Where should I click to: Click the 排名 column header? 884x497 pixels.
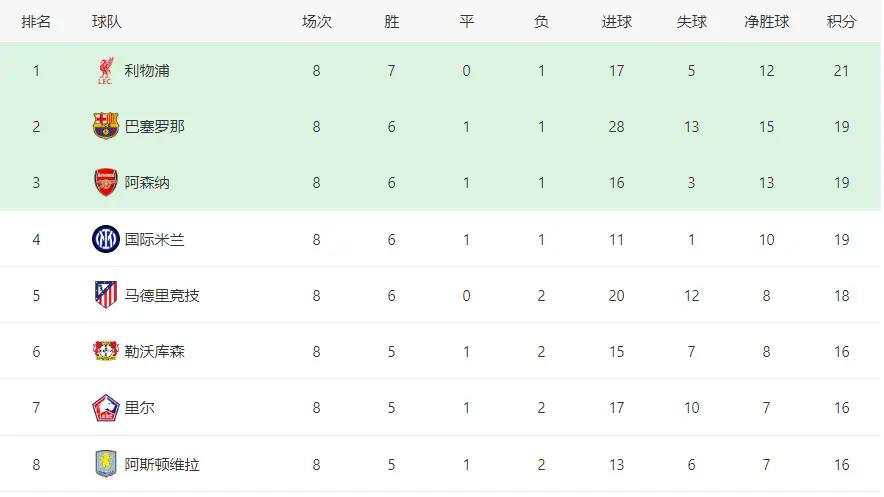(36, 21)
